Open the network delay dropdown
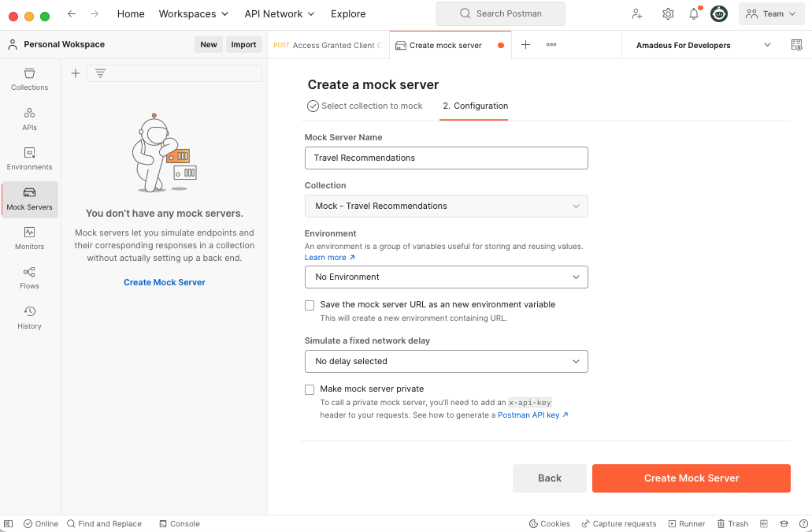The width and height of the screenshot is (812, 532). [x=447, y=362]
